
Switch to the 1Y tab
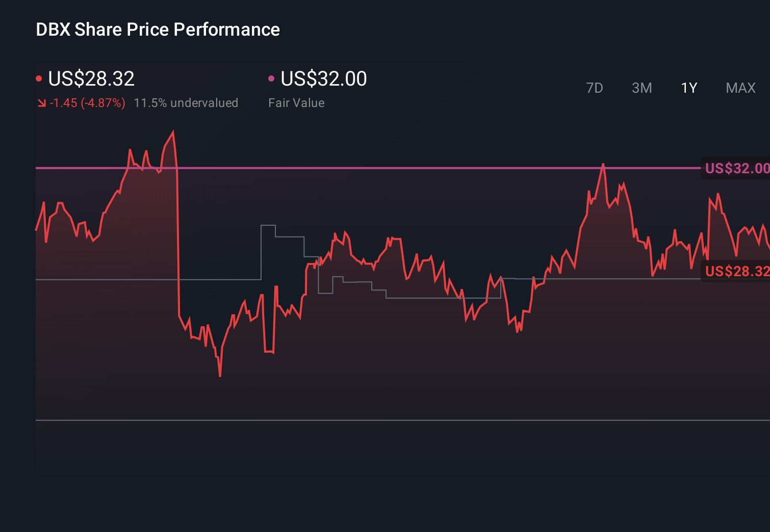688,88
